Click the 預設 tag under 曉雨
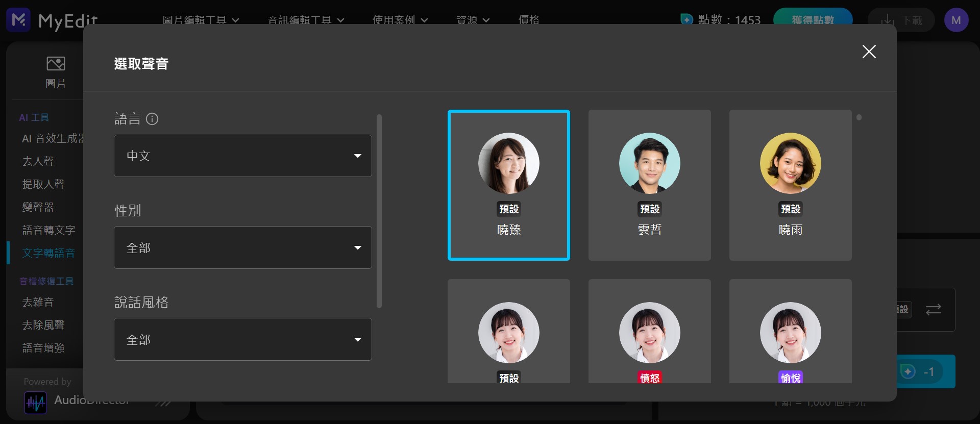Viewport: 980px width, 424px height. click(791, 209)
